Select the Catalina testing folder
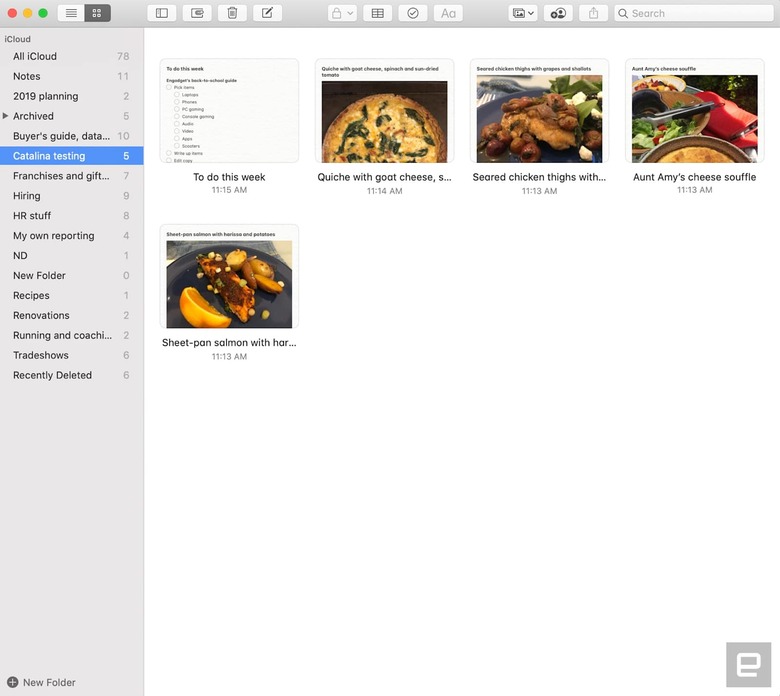This screenshot has height=696, width=780. (72, 156)
